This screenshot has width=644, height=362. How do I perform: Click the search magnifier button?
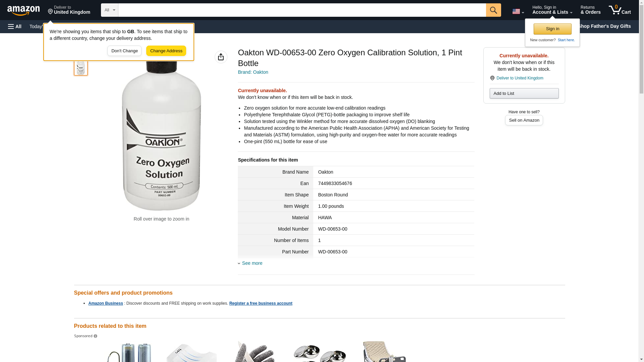tap(493, 10)
